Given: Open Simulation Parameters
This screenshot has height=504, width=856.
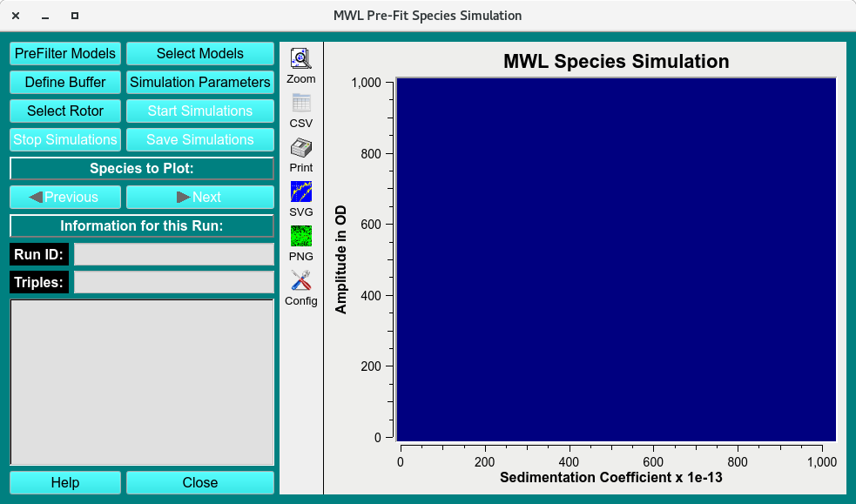Looking at the screenshot, I should coord(199,82).
